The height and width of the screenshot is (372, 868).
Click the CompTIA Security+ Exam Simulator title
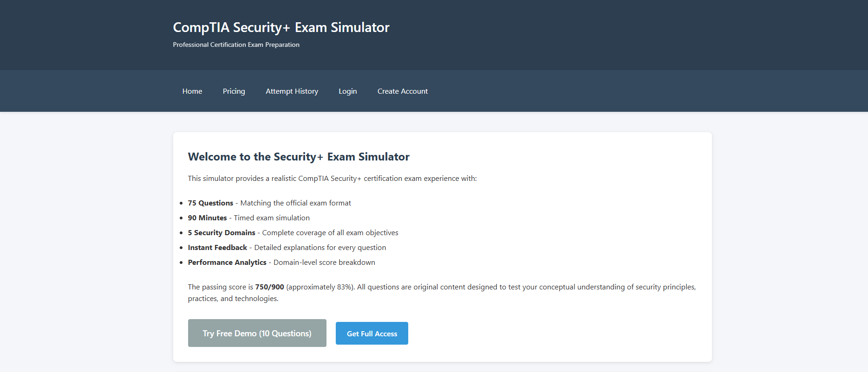281,27
